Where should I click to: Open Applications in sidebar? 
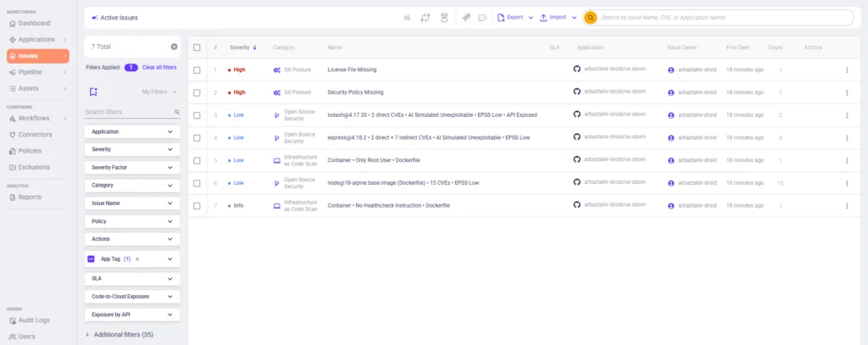pyautogui.click(x=37, y=39)
